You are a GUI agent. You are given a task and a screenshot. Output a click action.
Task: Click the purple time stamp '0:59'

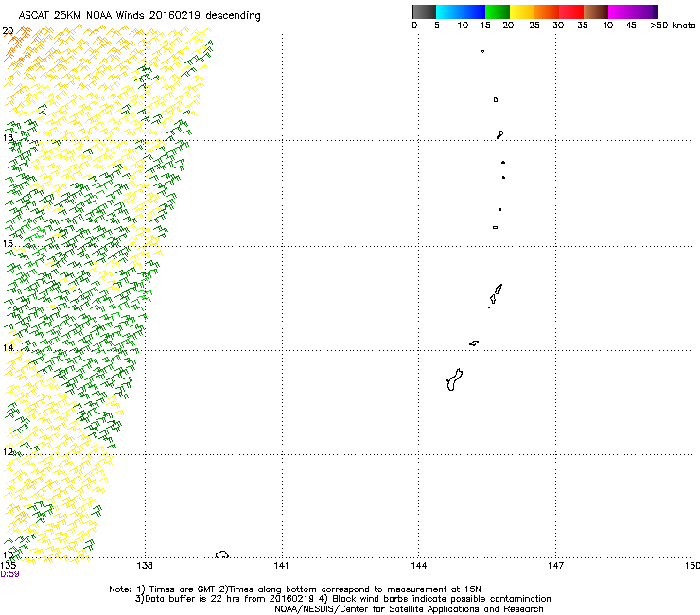point(9,574)
